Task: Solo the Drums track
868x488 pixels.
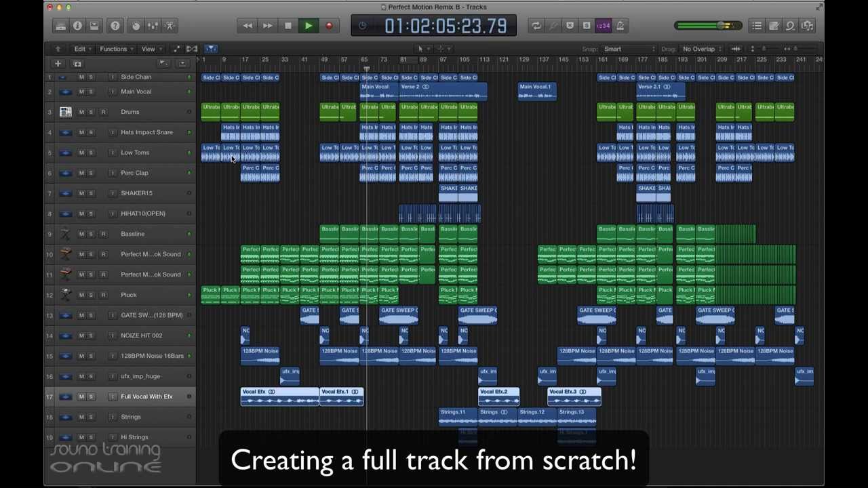Action: (x=91, y=112)
